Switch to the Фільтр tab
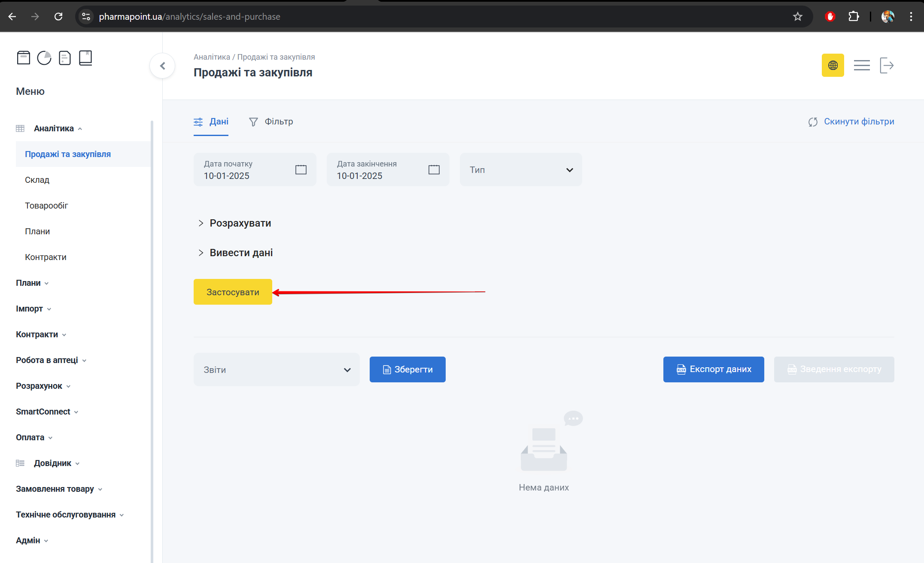The image size is (924, 563). (x=271, y=122)
